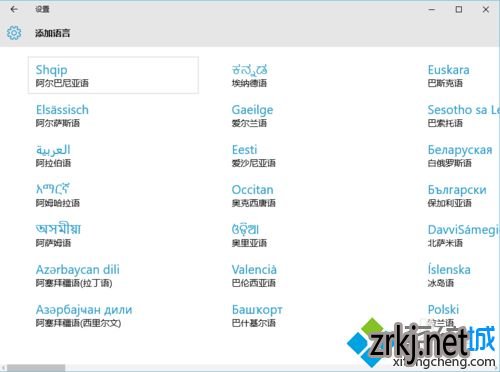Choose Azərbaycan dili Latin language
The image size is (500, 372).
point(113,275)
